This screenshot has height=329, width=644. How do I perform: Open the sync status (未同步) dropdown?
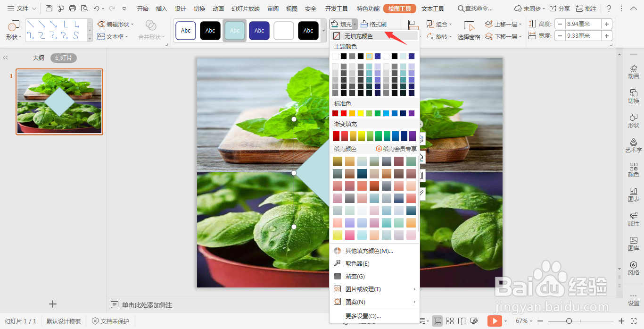pyautogui.click(x=530, y=8)
